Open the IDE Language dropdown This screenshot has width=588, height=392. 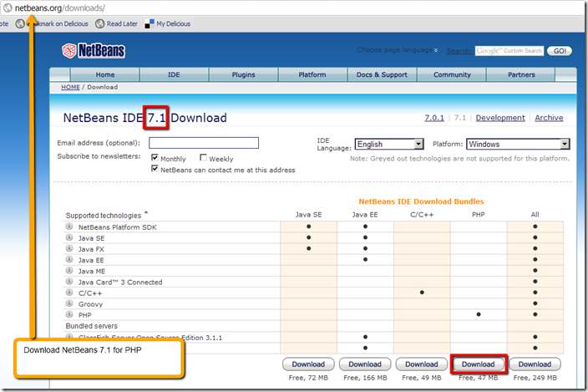389,144
